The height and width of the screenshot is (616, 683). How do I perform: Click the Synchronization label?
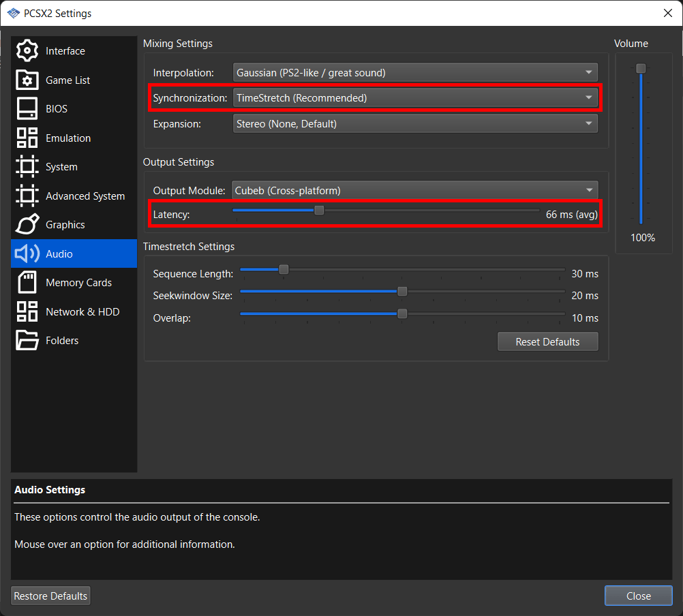[190, 98]
